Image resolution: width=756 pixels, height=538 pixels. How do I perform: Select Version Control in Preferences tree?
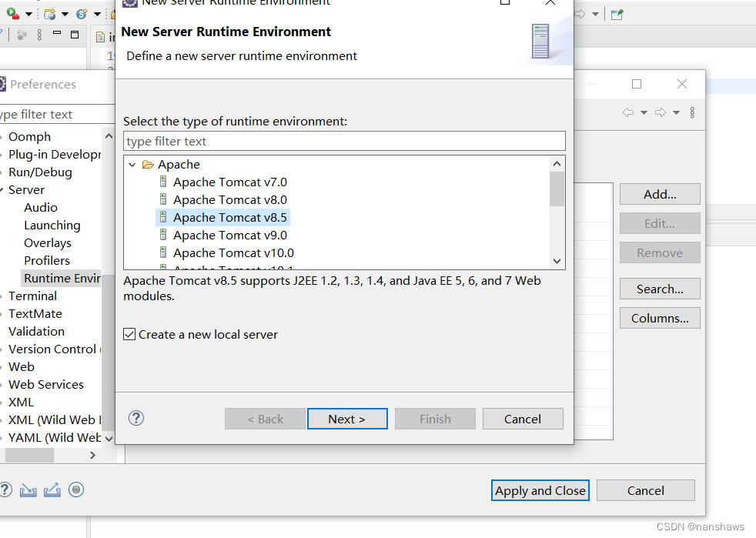point(54,349)
